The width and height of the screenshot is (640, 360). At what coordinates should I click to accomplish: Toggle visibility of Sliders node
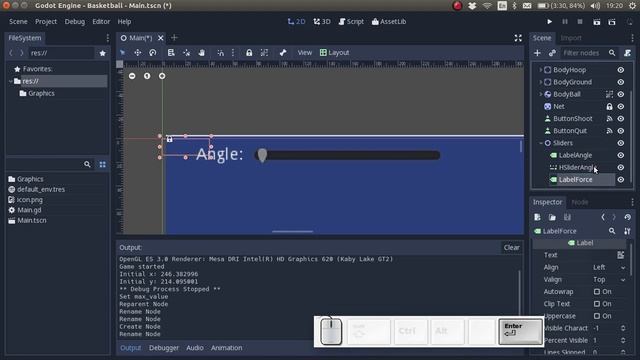(x=621, y=143)
